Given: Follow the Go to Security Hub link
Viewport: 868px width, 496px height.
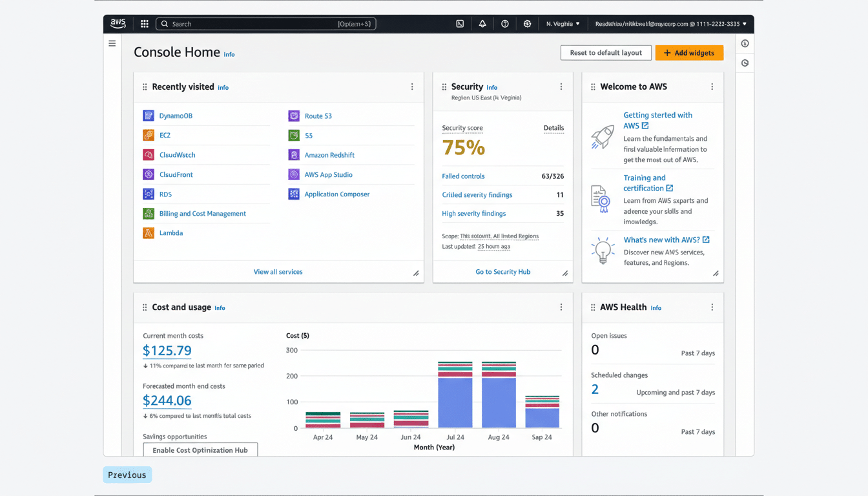Looking at the screenshot, I should 502,271.
